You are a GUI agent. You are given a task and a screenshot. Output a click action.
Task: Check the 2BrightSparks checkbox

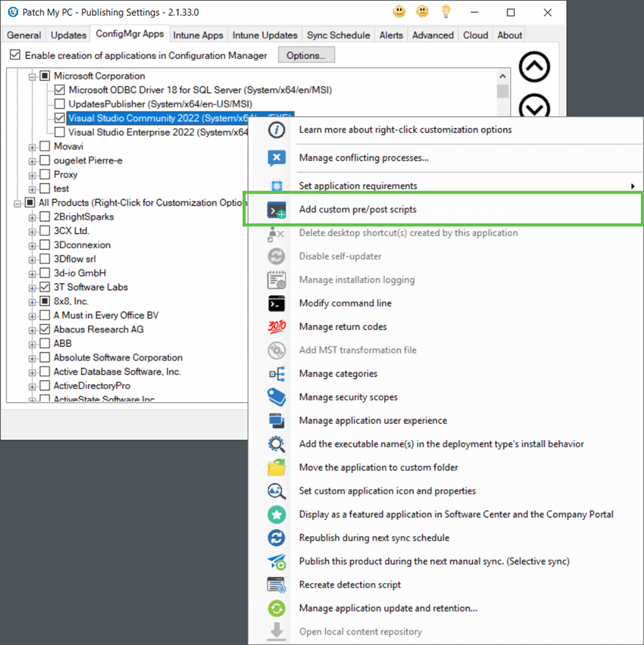point(45,217)
